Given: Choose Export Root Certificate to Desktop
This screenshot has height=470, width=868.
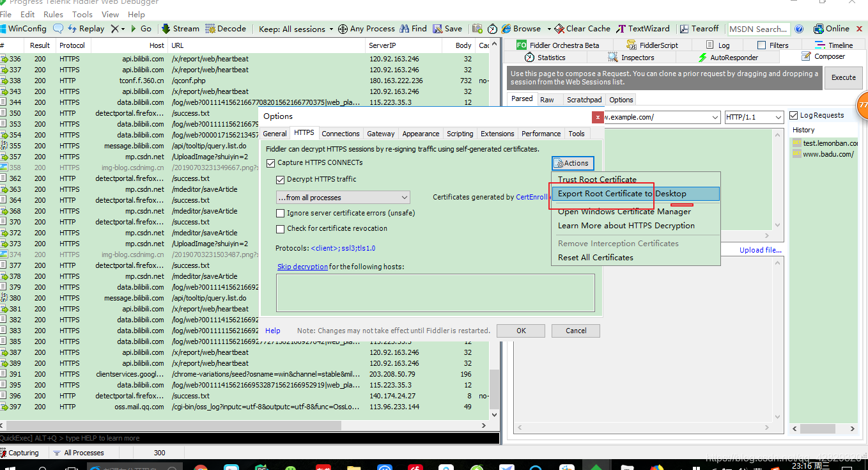Looking at the screenshot, I should click(636, 194).
